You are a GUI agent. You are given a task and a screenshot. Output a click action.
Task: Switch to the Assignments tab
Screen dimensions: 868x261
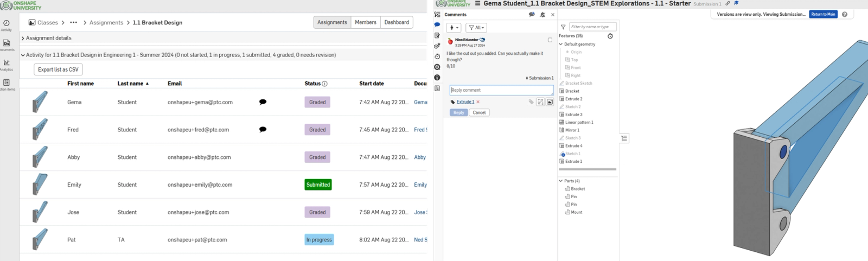pos(332,22)
